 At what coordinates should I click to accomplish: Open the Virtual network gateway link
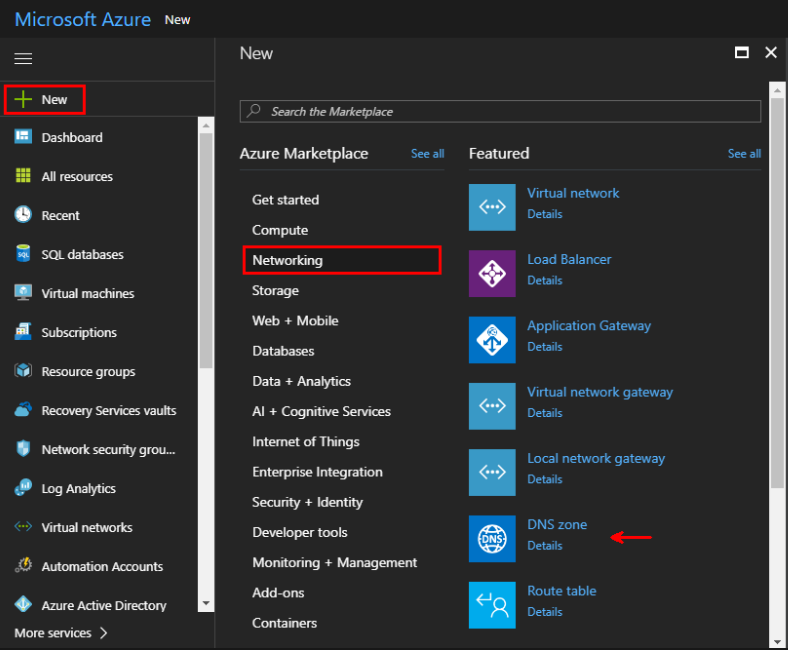(600, 392)
